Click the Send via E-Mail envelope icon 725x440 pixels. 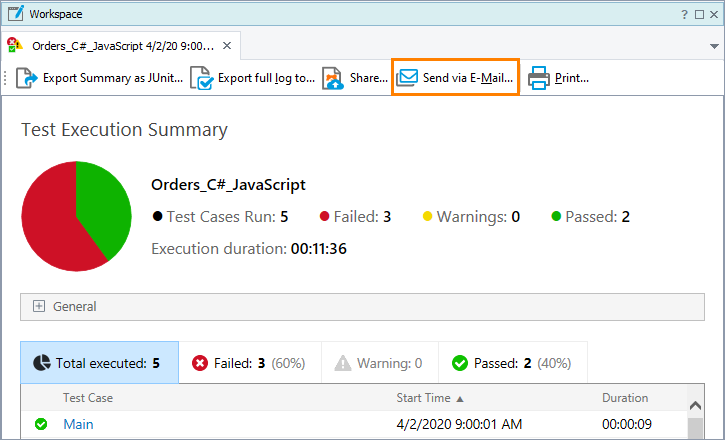[x=407, y=78]
